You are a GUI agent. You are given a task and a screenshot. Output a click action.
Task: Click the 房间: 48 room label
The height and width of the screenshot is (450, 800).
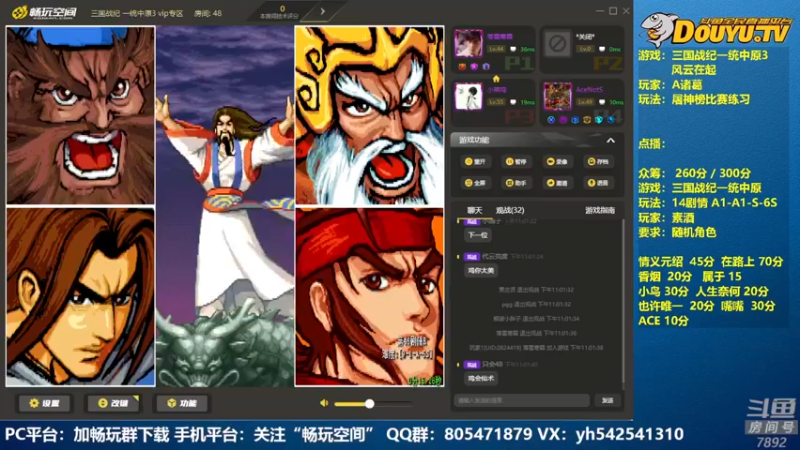click(x=208, y=13)
